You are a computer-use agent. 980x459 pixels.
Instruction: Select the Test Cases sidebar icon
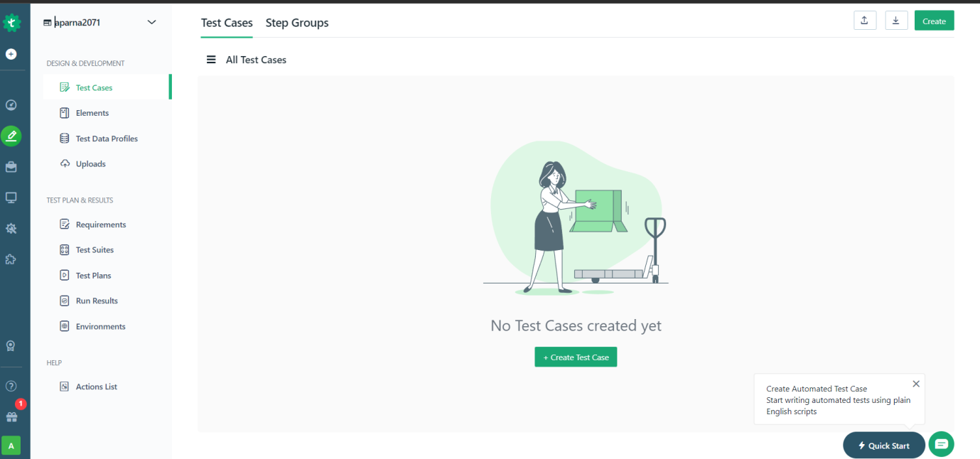tap(65, 87)
